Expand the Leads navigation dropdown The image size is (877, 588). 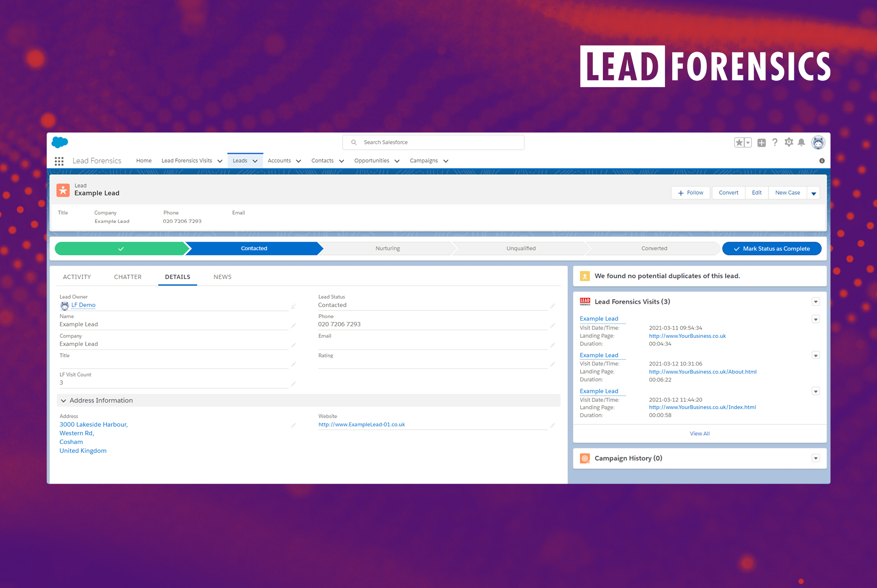pos(255,161)
